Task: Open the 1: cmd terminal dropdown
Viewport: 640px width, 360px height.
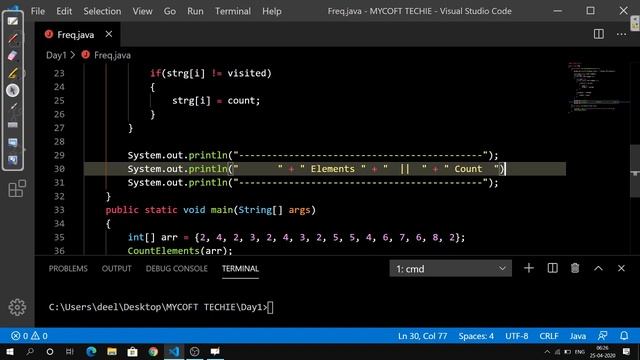Action: click(450, 269)
